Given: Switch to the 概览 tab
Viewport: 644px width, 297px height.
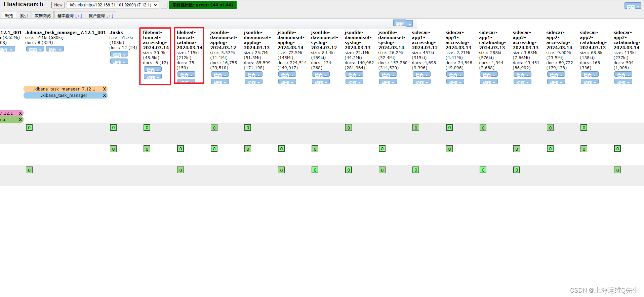Looking at the screenshot, I should click(9, 15).
